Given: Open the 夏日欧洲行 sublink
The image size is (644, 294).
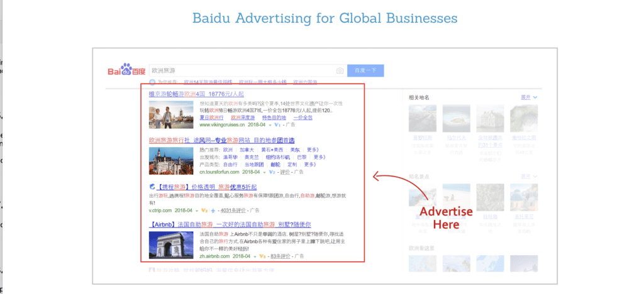Looking at the screenshot, I should (x=211, y=117).
